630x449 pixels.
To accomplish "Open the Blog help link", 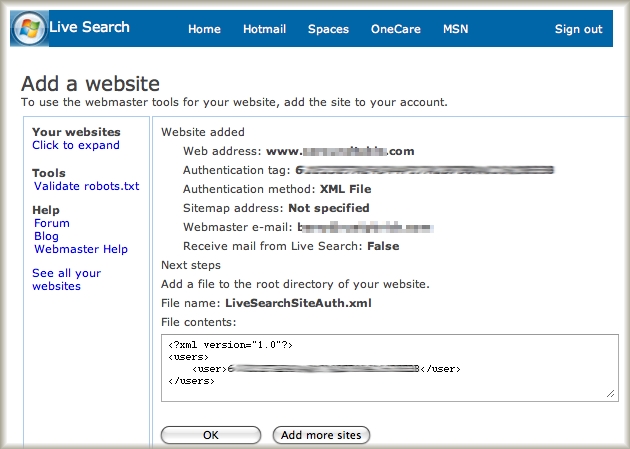I will 46,236.
